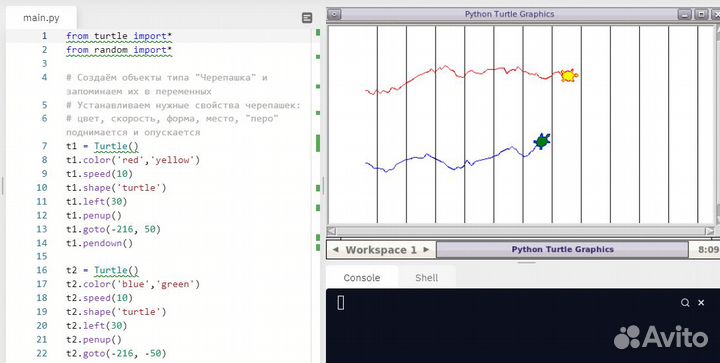Click the 8:09 clock in the taskbar
The image size is (720, 363).
(x=708, y=250)
